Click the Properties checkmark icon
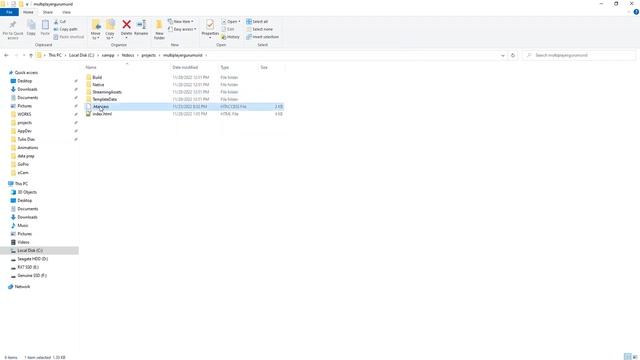The width and height of the screenshot is (640, 360). [x=210, y=24]
